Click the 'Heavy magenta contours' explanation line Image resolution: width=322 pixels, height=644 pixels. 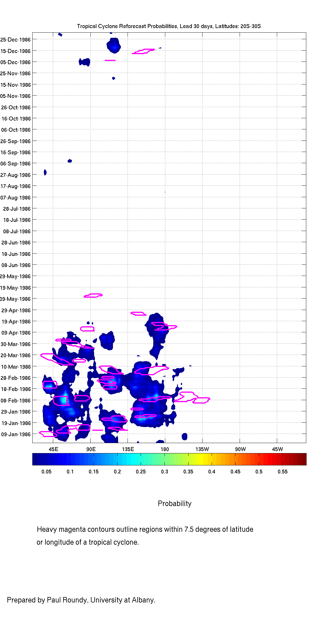click(x=145, y=530)
